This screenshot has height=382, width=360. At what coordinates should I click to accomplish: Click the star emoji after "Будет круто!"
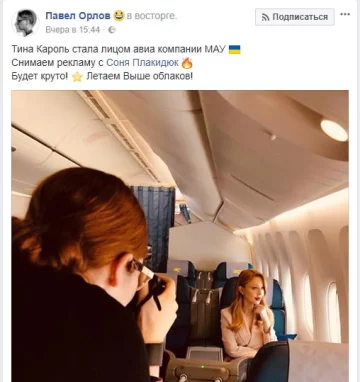click(x=77, y=77)
